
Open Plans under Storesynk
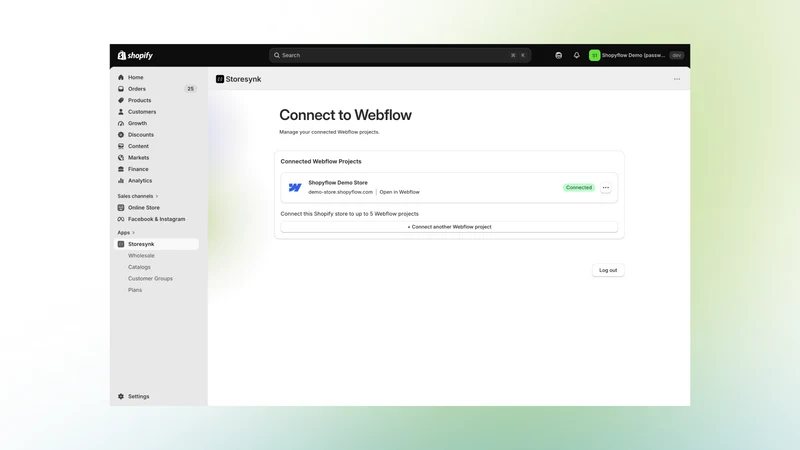pos(135,290)
